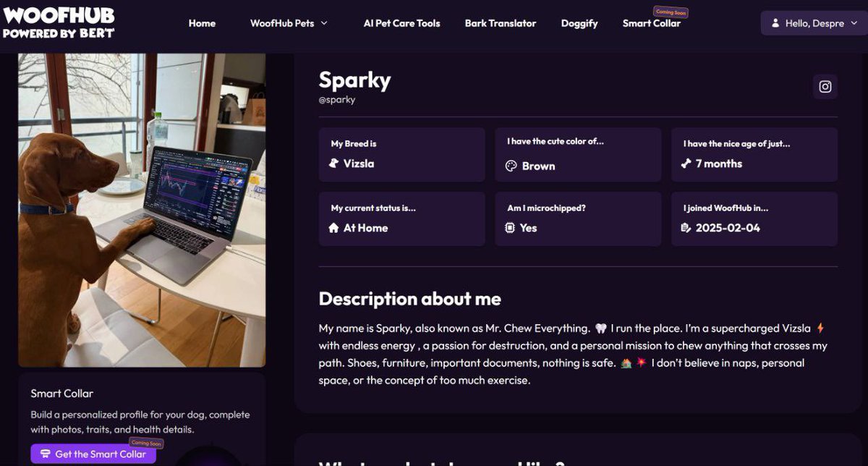Click the Sparky name heading

tap(354, 80)
